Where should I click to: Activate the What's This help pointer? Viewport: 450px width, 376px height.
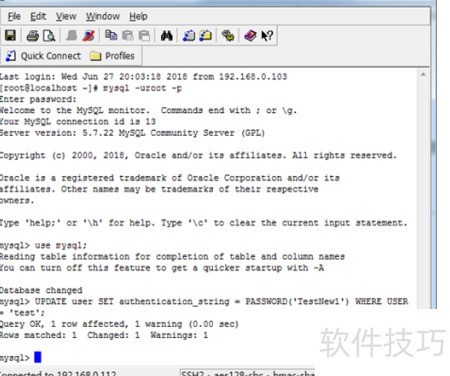click(267, 35)
